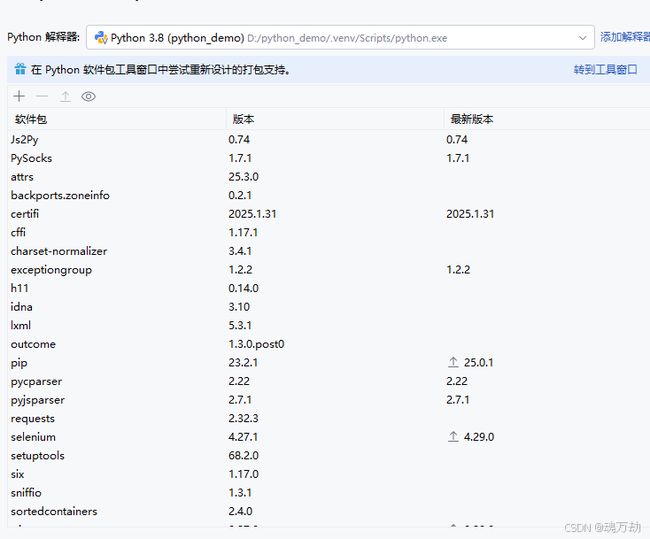Click version 0.14.0 of h11
650x539 pixels.
pyautogui.click(x=243, y=288)
